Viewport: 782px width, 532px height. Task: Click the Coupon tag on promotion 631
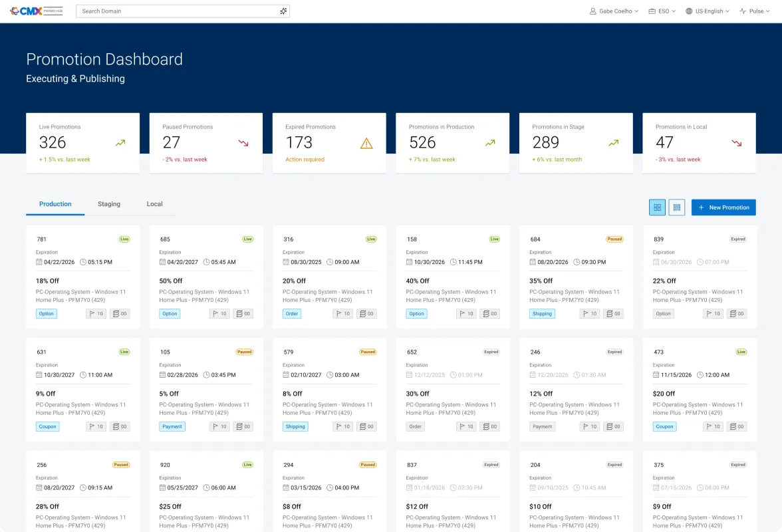47,426
